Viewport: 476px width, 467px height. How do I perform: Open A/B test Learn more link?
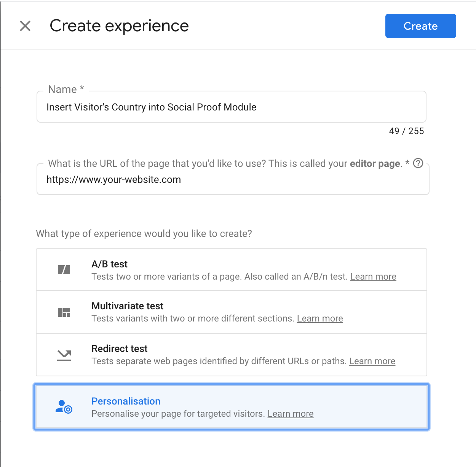point(373,277)
